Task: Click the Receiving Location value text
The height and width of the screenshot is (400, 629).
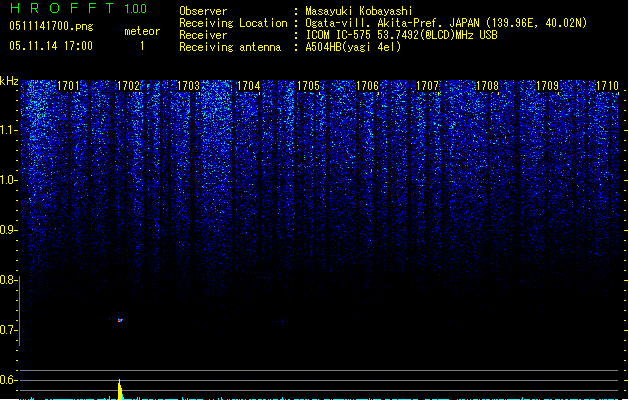Action: [446, 23]
